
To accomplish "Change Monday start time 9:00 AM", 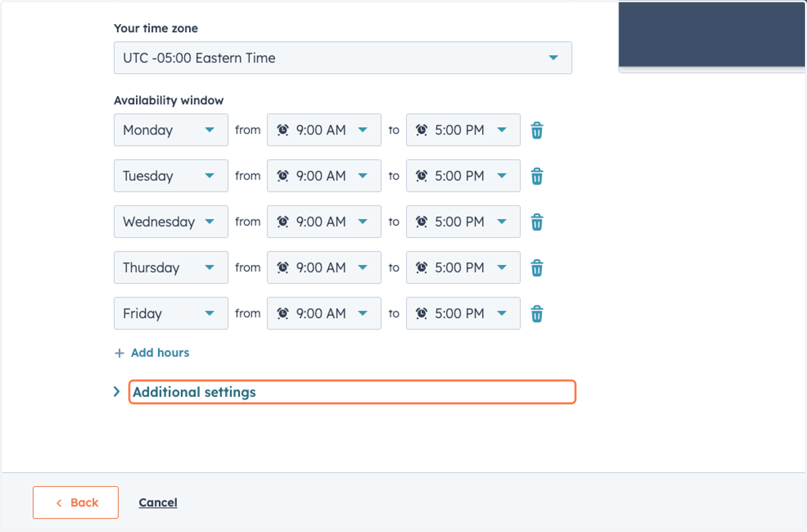I will (x=324, y=130).
